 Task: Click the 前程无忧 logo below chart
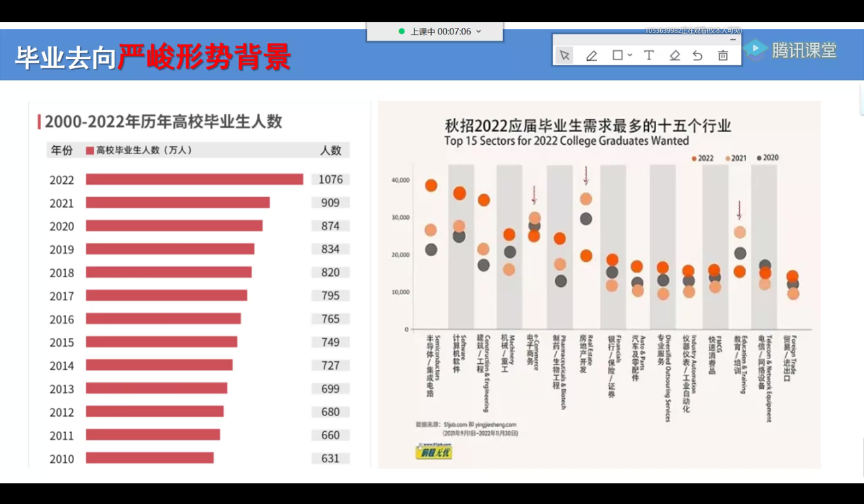pos(434,452)
